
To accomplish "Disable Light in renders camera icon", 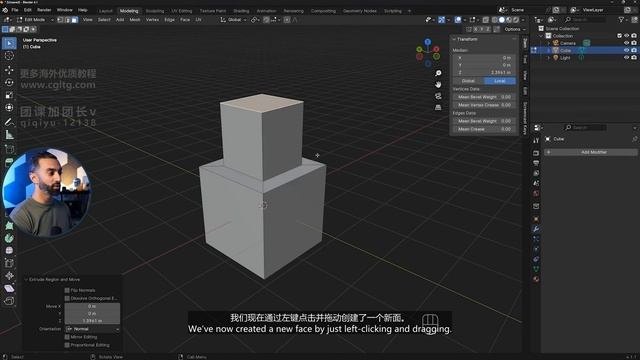I will point(634,58).
